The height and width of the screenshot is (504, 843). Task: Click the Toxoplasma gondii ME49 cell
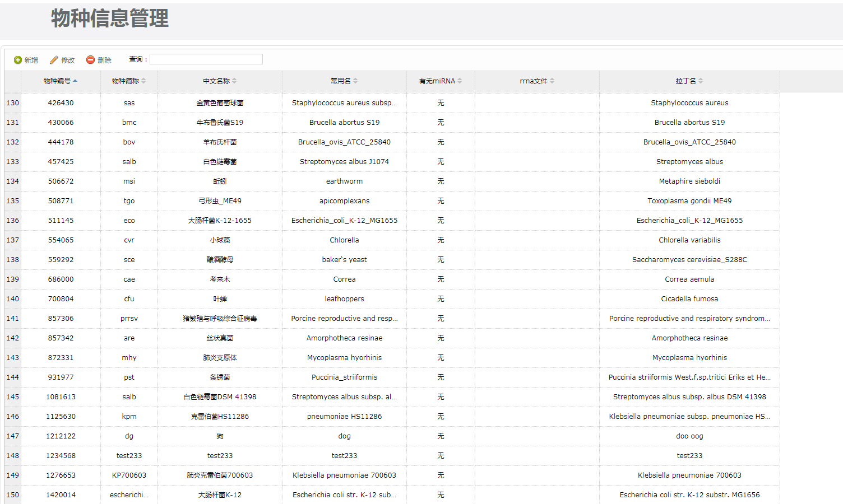[689, 201]
